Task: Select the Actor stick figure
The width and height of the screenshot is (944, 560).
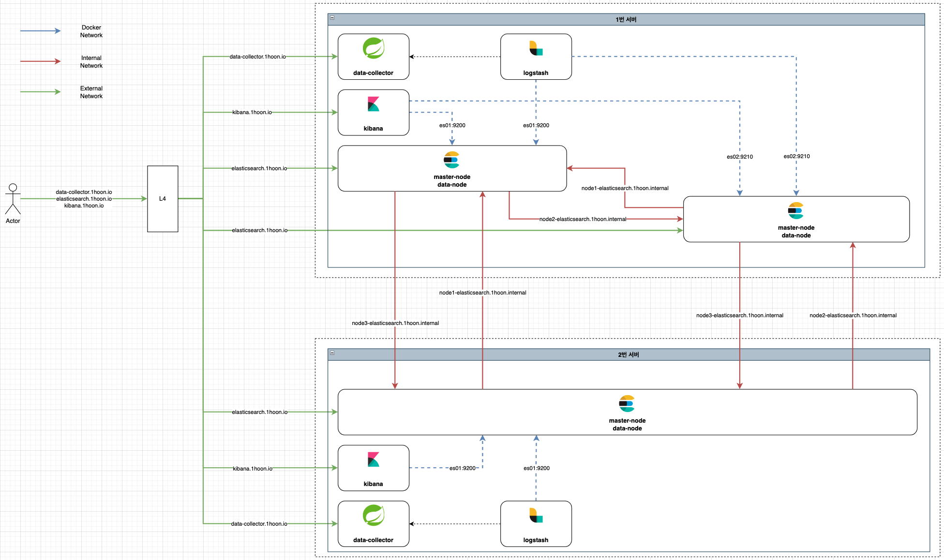Action: coord(13,199)
